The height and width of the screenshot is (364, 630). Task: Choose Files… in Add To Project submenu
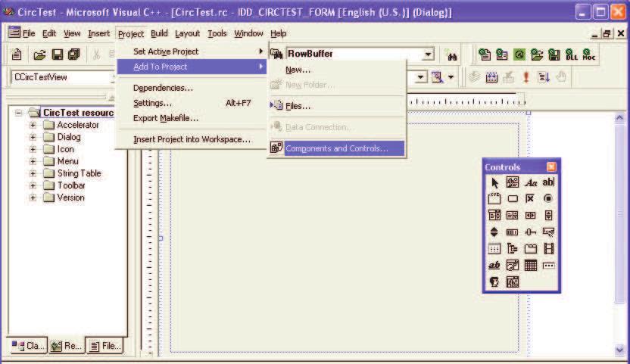pos(337,106)
